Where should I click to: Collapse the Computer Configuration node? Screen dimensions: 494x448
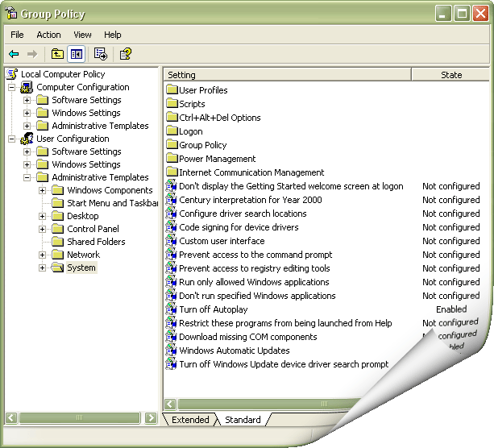pyautogui.click(x=11, y=87)
